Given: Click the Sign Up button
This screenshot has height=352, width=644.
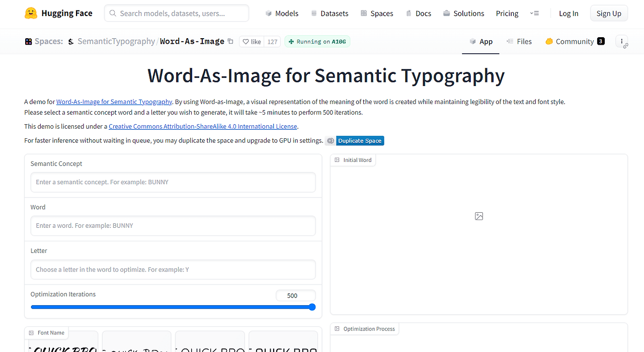Looking at the screenshot, I should click(609, 14).
